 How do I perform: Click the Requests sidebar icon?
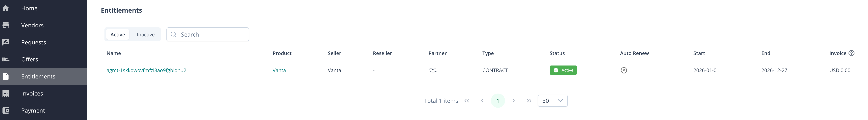click(6, 42)
